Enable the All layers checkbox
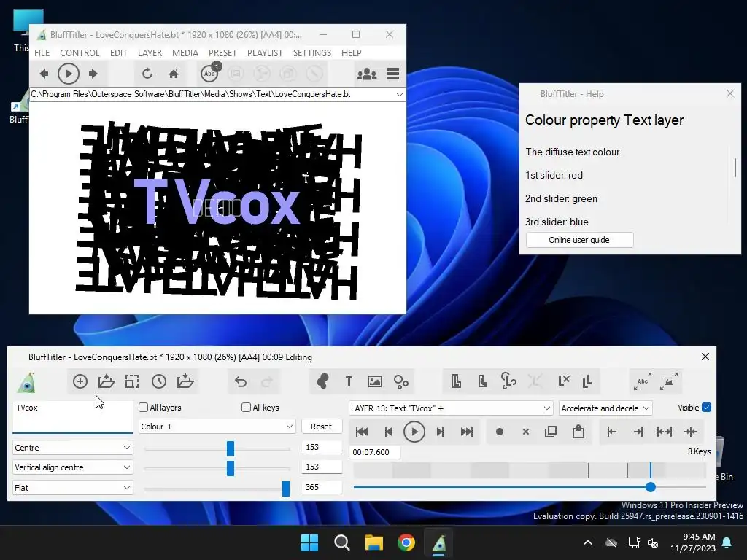747x560 pixels. pos(144,407)
